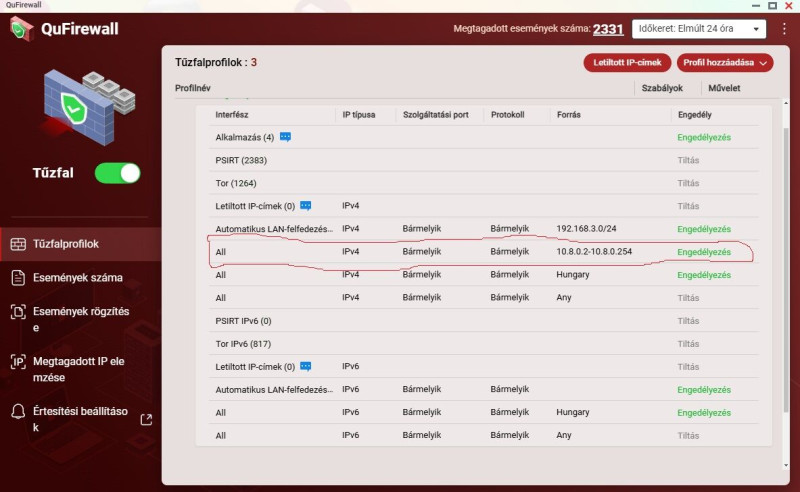Image resolution: width=800 pixels, height=492 pixels.
Task: Open the Időkeret time range dropdown
Action: pyautogui.click(x=698, y=29)
